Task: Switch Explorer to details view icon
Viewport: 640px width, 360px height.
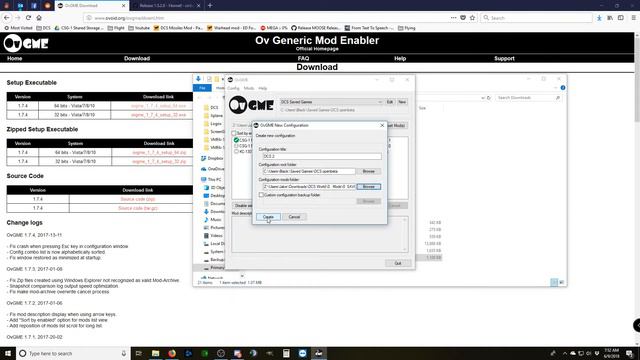Action: point(554,282)
